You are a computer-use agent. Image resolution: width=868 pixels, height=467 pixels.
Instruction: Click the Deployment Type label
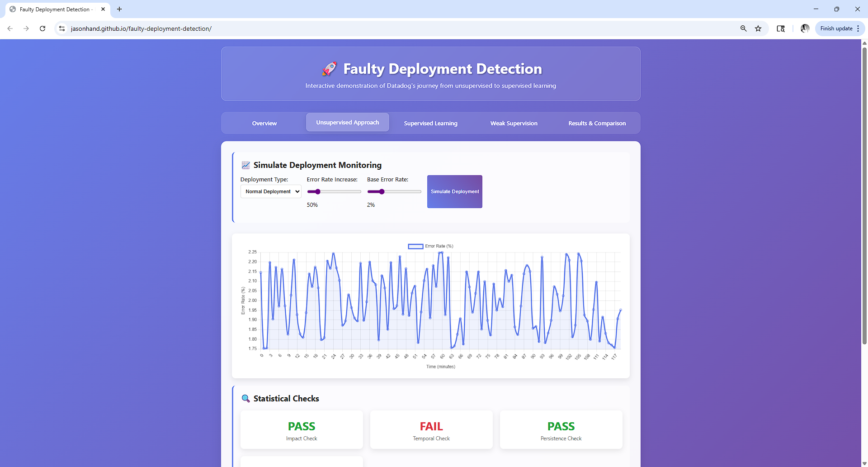(264, 180)
